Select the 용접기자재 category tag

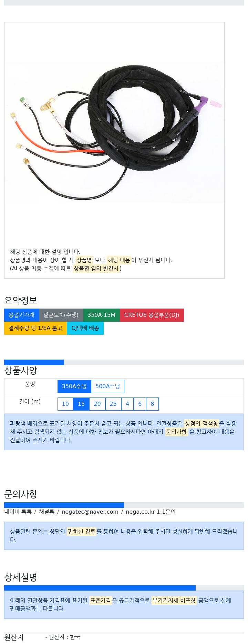tap(21, 315)
